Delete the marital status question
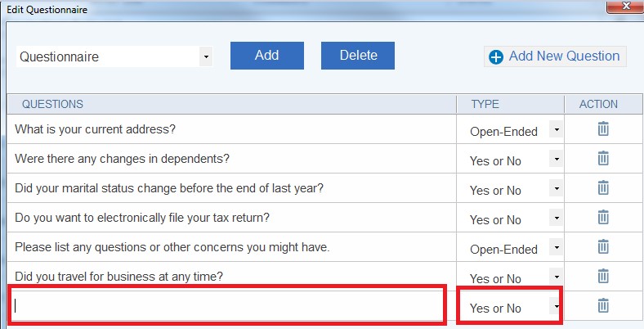The height and width of the screenshot is (329, 644). (603, 187)
